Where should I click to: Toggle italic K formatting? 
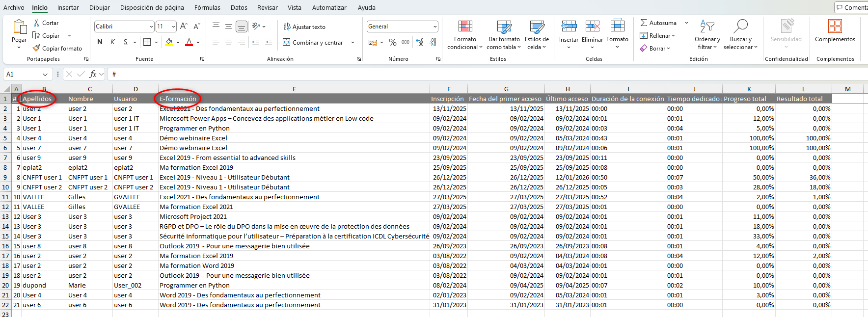[x=113, y=42]
